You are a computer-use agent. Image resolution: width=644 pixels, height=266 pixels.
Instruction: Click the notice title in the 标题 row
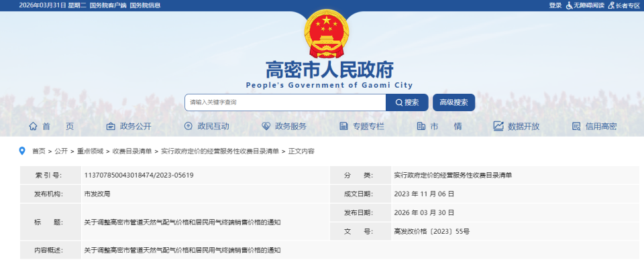coord(182,222)
